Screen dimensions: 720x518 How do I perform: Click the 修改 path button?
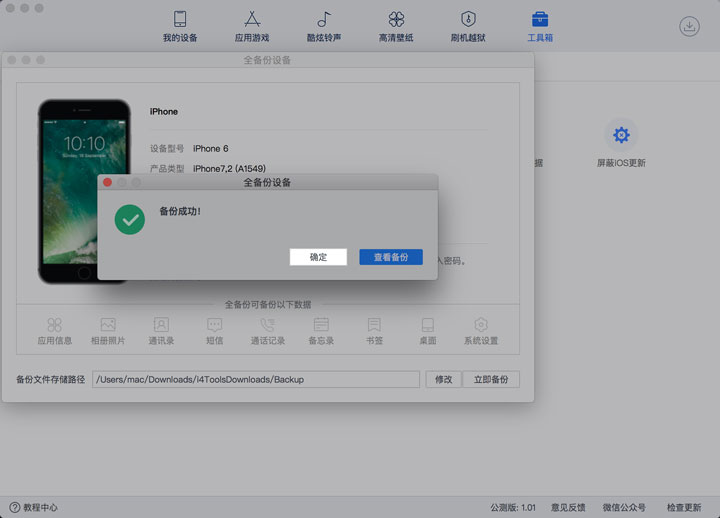[x=443, y=380]
